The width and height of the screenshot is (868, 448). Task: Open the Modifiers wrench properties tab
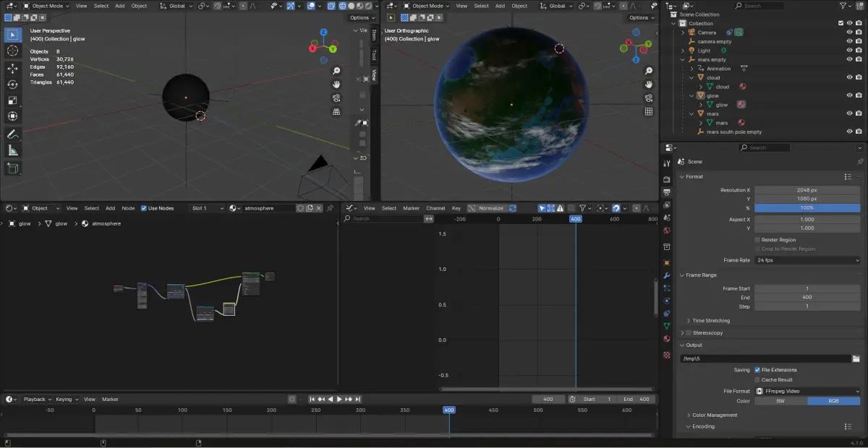coord(666,276)
